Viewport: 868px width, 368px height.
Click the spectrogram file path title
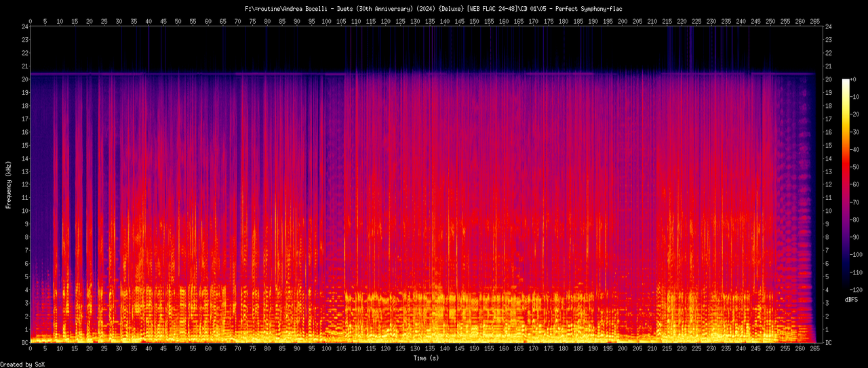tap(433, 9)
